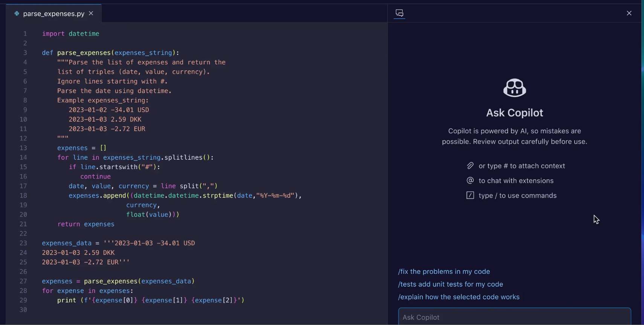The height and width of the screenshot is (325, 644).
Task: Click 'import datetime' on line 1
Action: point(70,34)
